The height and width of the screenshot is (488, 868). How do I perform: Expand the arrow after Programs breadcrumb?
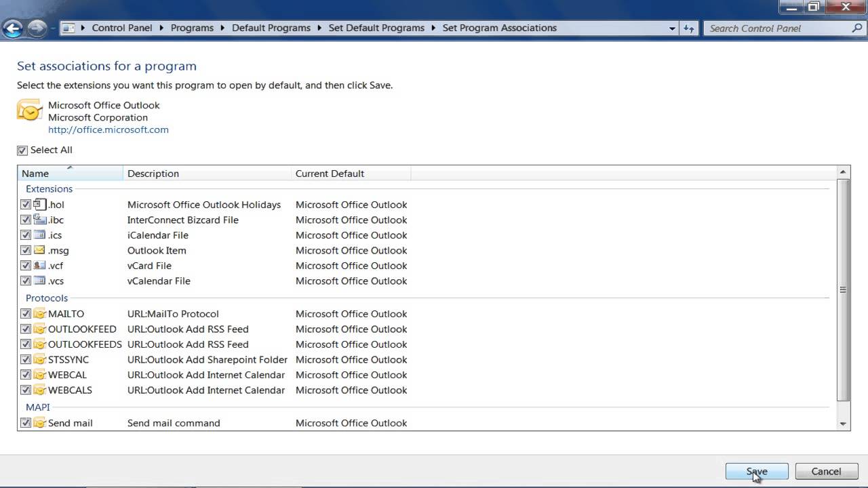[x=223, y=28]
